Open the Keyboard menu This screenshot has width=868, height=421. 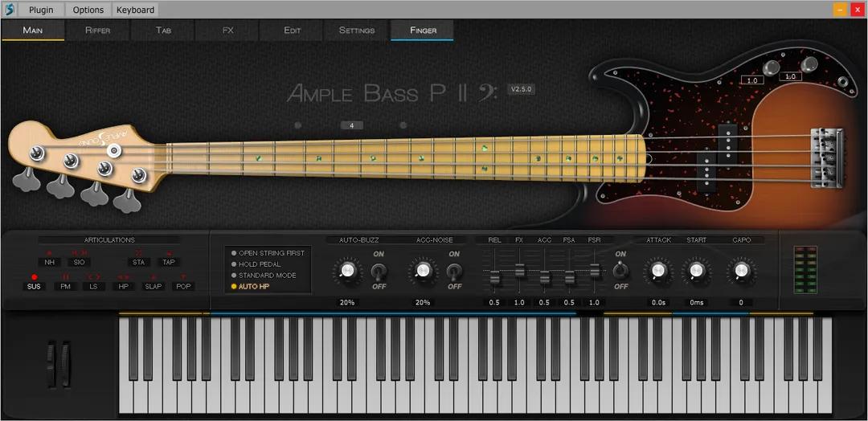(x=136, y=10)
